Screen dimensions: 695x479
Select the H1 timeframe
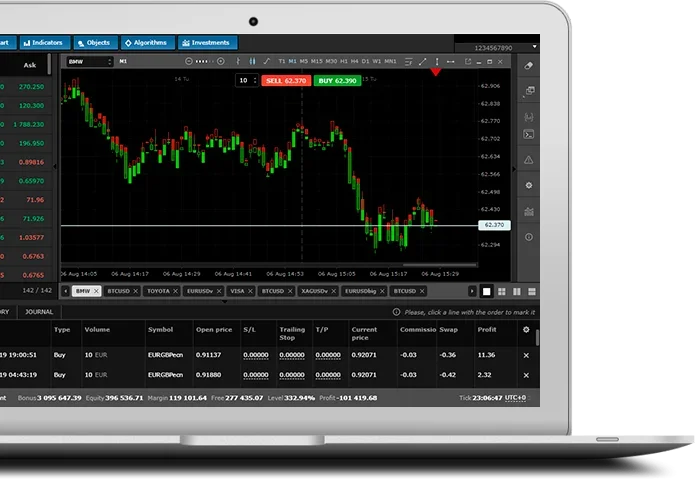point(344,62)
